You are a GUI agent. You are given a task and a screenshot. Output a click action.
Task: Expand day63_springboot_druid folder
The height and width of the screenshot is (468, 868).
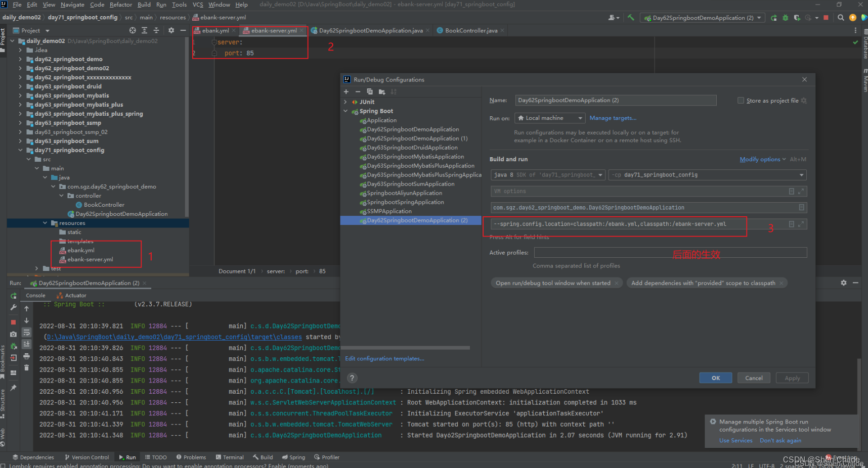point(20,86)
